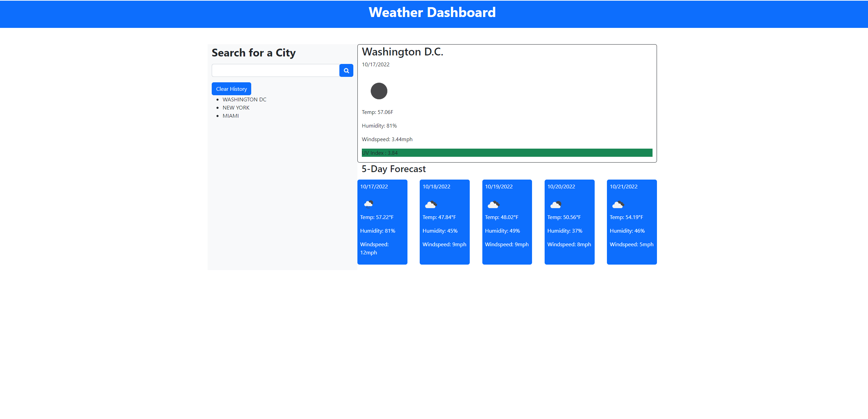Click the current weather condition circle icon
This screenshot has width=868, height=419.
[x=379, y=91]
